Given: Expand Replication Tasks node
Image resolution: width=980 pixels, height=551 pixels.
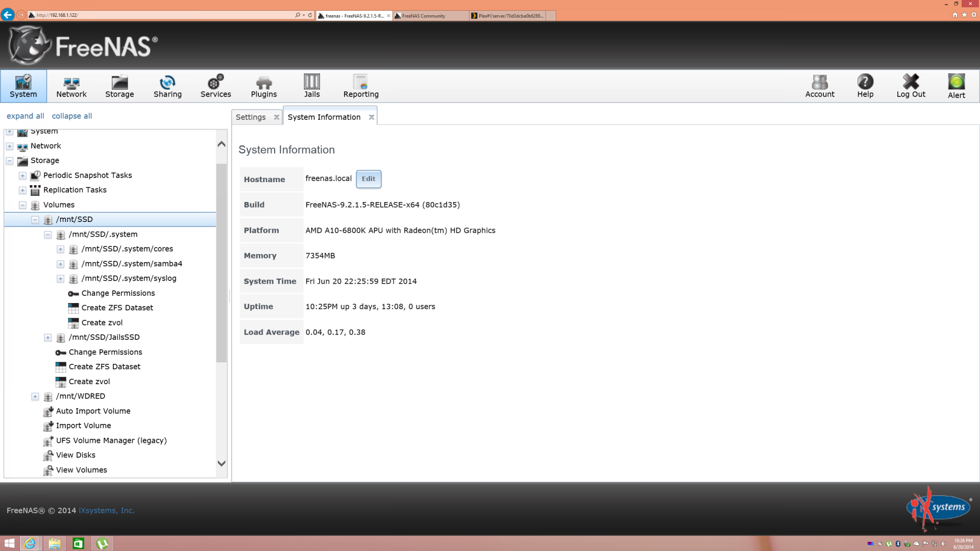Looking at the screenshot, I should coord(22,190).
